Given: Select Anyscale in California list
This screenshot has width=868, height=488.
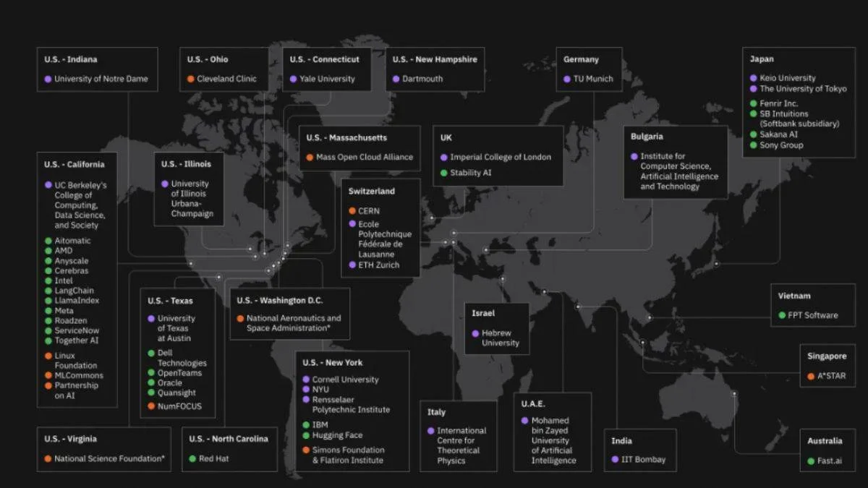Looking at the screenshot, I should coord(67,261).
